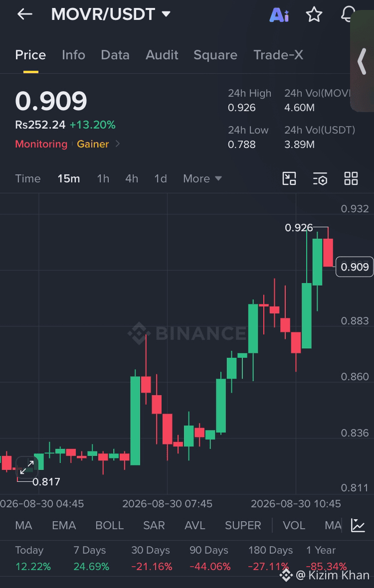The height and width of the screenshot is (588, 374).
Task: Select the 15m chart interval
Action: tap(69, 178)
